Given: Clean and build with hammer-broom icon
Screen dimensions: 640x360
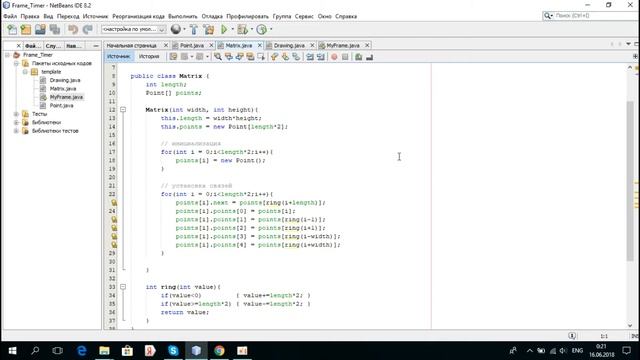Looking at the screenshot, I should click(209, 29).
